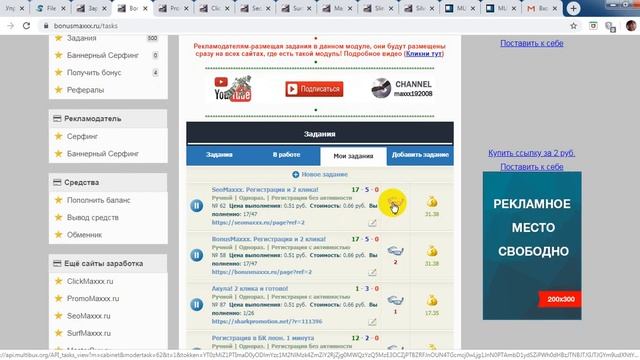The width and height of the screenshot is (640, 360).
Task: Open glasses icon of Акула task
Action: tap(395, 300)
